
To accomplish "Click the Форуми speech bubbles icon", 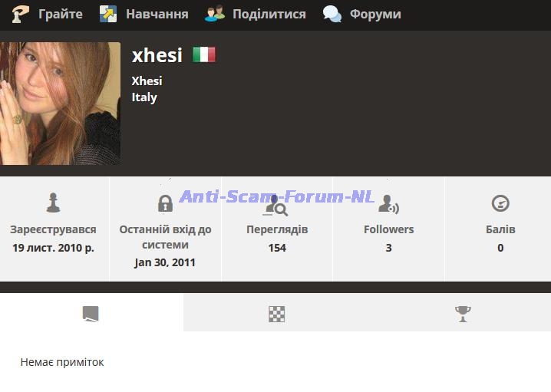I will pos(332,14).
